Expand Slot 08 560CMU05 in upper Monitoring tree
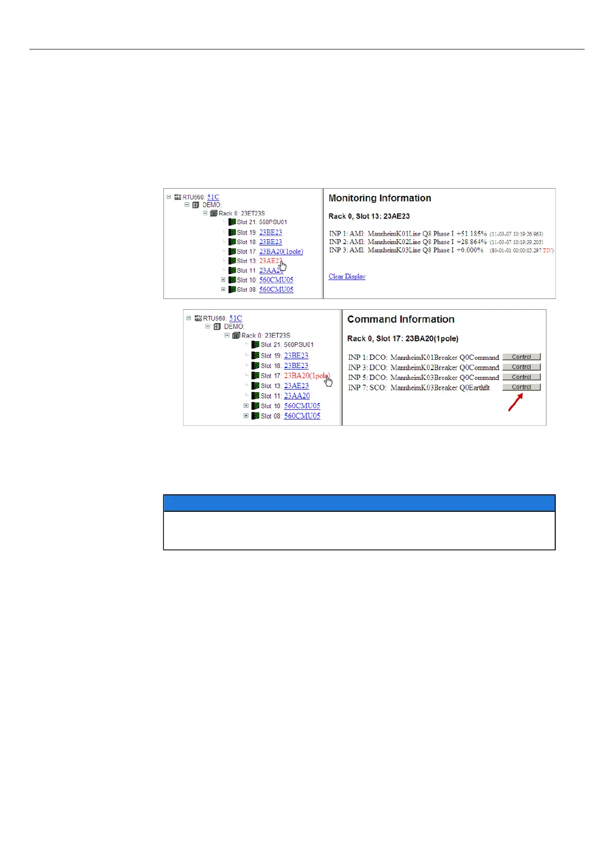614x868 pixels. tap(223, 289)
